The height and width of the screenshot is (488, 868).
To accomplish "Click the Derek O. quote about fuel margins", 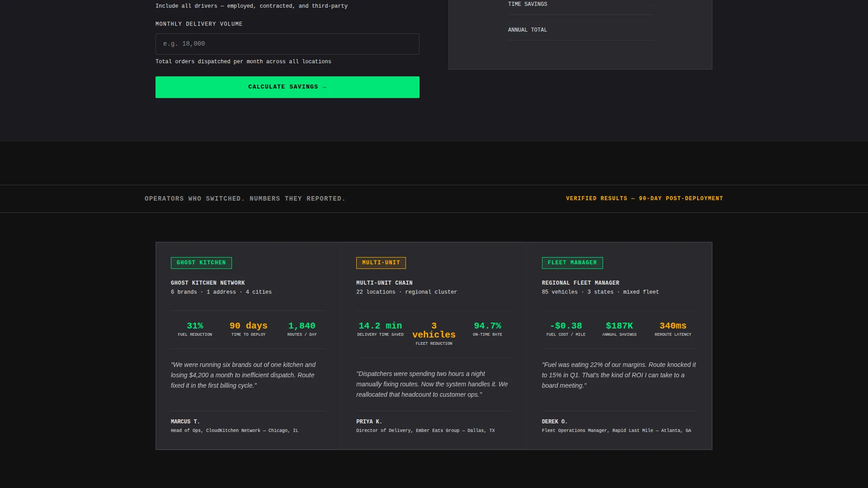I will tap(619, 375).
